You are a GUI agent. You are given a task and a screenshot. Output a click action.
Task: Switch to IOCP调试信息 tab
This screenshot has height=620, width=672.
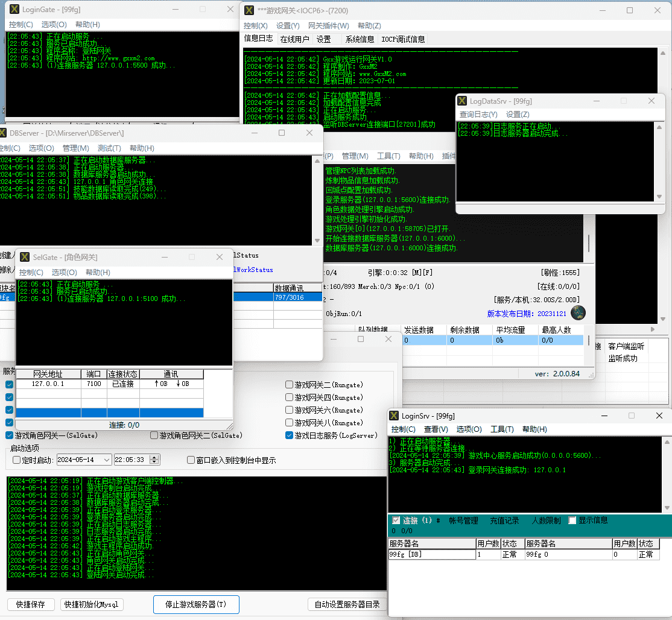(x=404, y=39)
